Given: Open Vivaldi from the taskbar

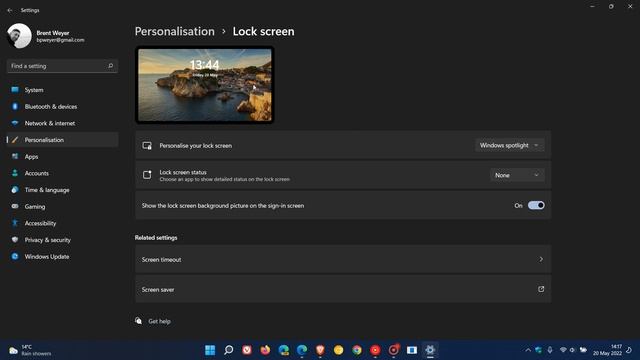Looking at the screenshot, I should click(x=247, y=350).
